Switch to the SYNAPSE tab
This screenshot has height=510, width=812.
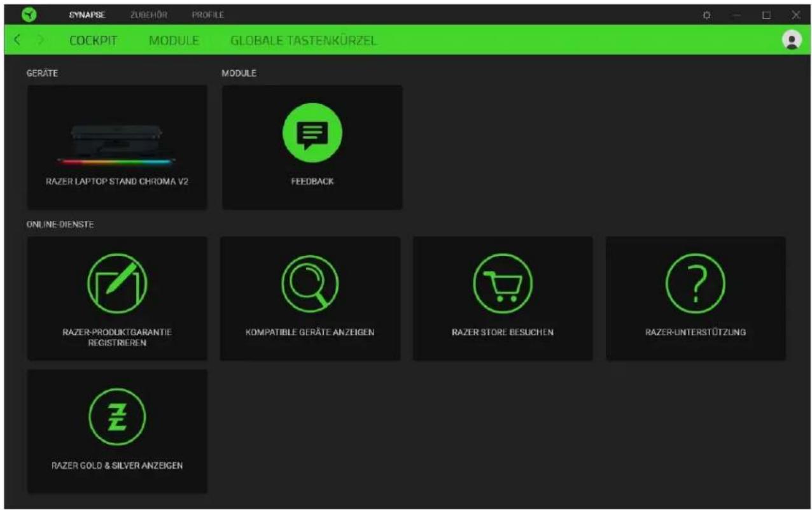tap(87, 15)
